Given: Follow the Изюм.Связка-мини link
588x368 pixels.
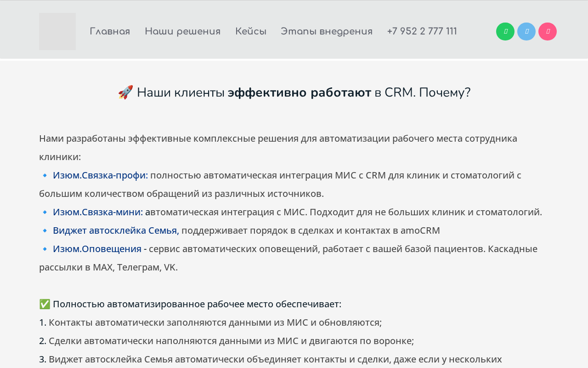Looking at the screenshot, I should (98, 212).
